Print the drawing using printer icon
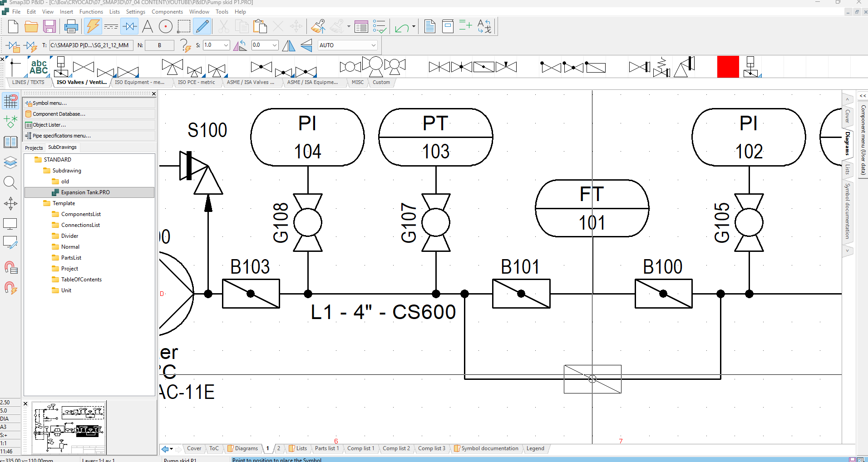 coord(71,26)
